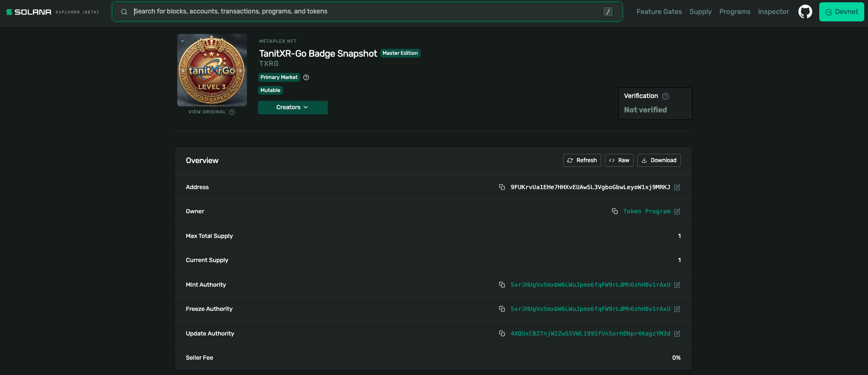The height and width of the screenshot is (375, 868).
Task: Copy the Mint Authority address
Action: coord(502,285)
